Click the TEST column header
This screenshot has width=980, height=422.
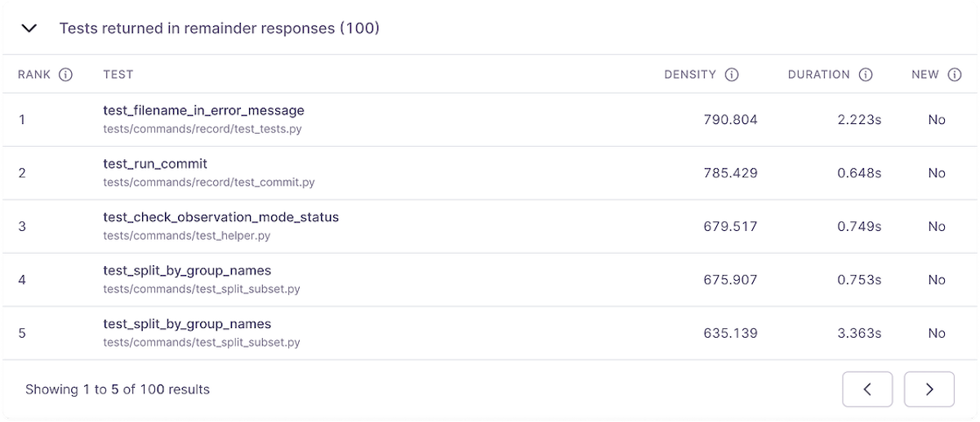coord(118,74)
